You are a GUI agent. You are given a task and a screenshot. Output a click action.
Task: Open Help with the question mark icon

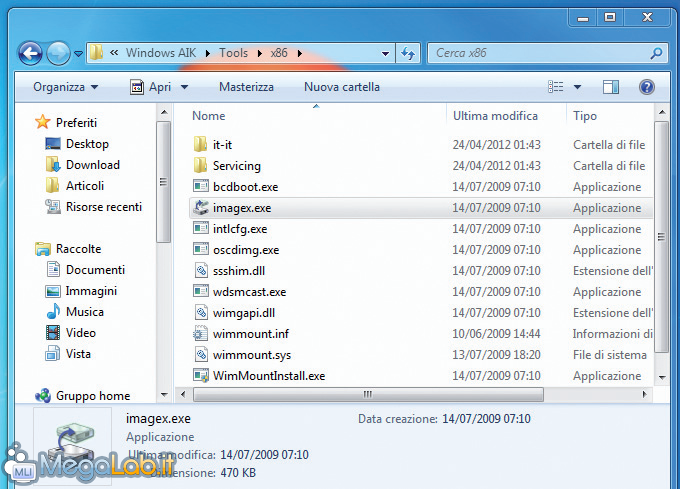click(646, 87)
